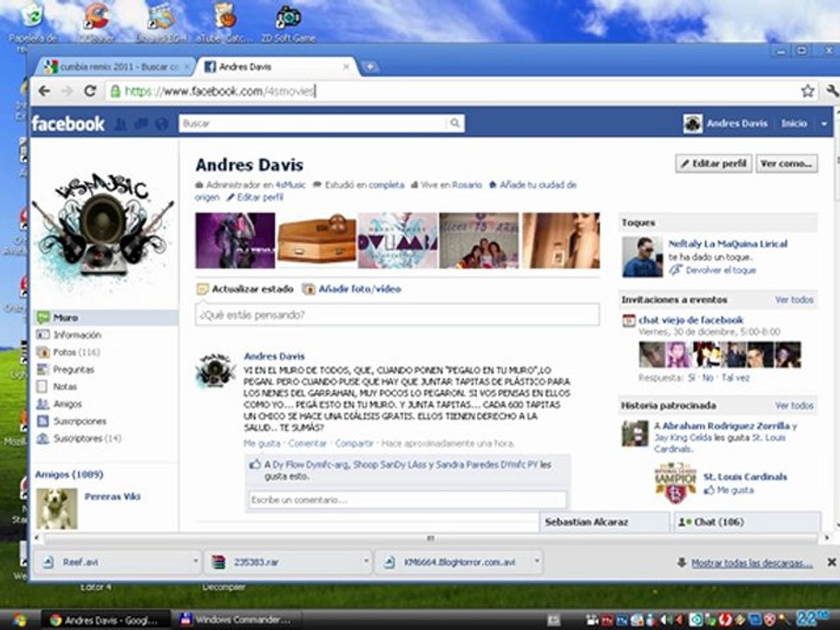Screen dimensions: 840x630
Task: Answer Sí to the event invitation
Action: (x=691, y=378)
